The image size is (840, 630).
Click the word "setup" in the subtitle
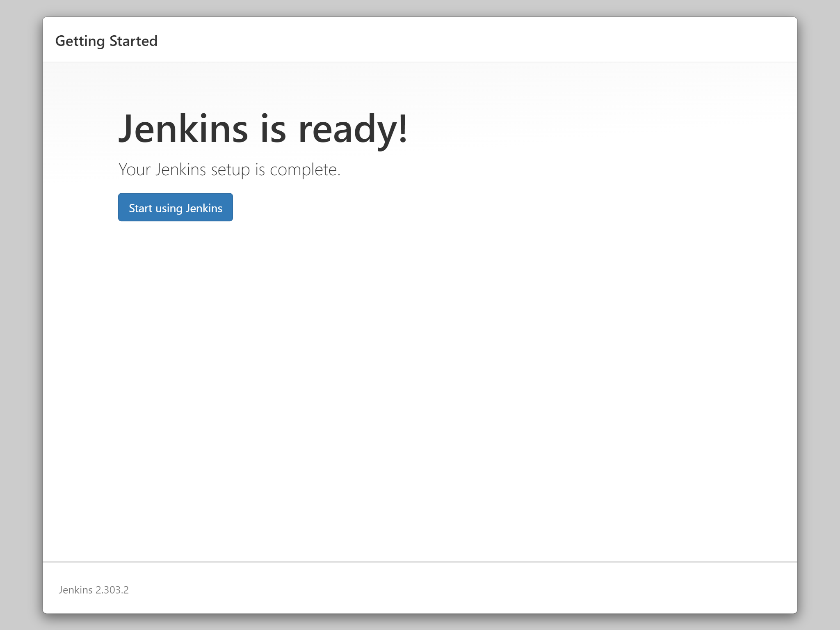230,170
